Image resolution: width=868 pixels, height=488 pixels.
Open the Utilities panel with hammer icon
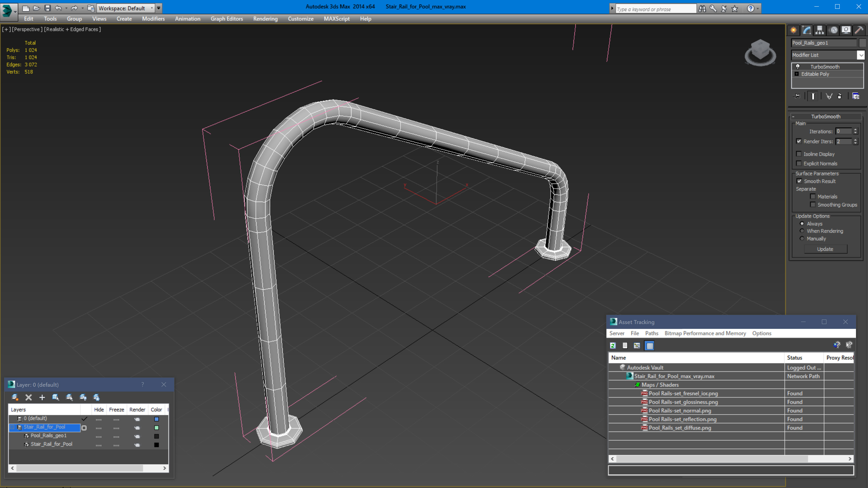click(859, 30)
